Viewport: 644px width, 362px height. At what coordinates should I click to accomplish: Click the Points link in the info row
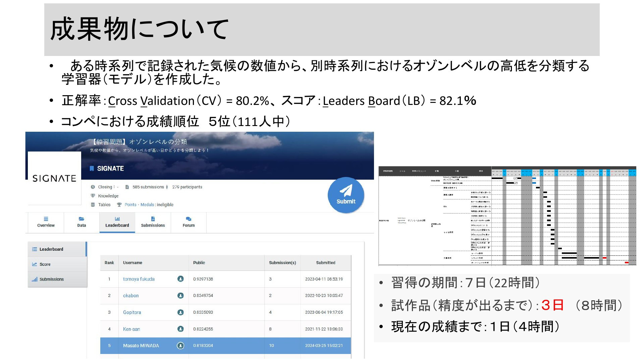[x=130, y=205]
